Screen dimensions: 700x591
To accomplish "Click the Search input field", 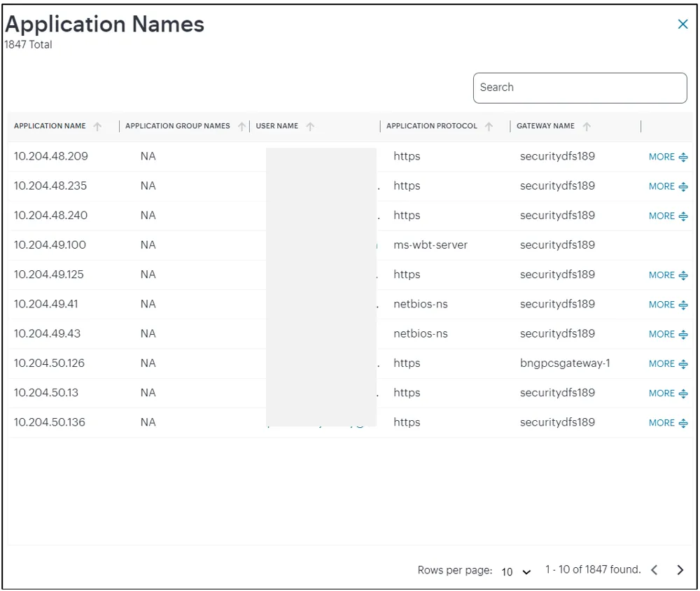I will [580, 88].
